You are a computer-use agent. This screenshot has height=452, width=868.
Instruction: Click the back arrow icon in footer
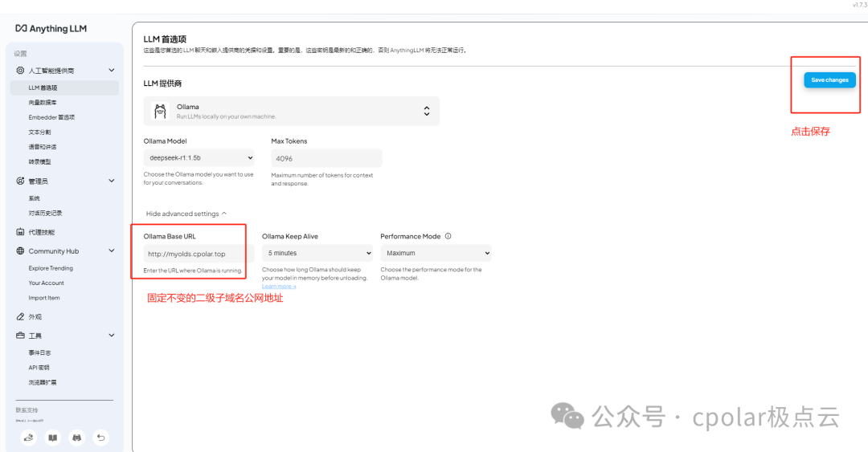coord(100,438)
